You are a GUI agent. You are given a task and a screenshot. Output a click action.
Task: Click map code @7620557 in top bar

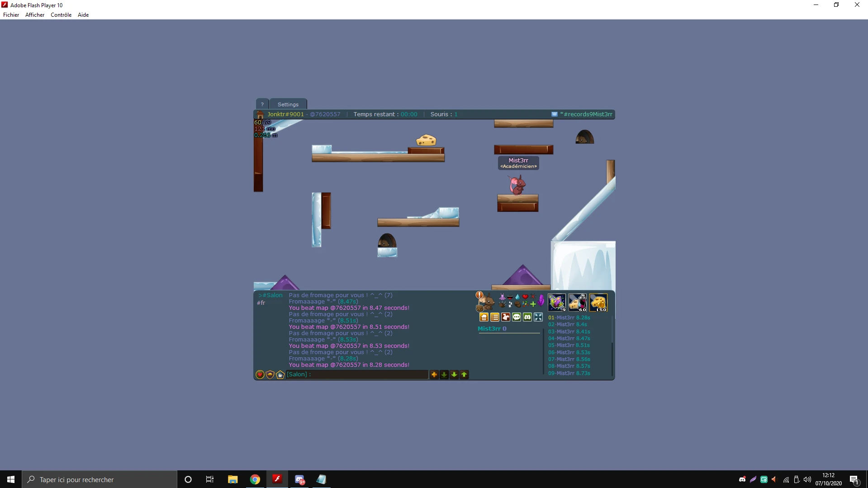(325, 114)
